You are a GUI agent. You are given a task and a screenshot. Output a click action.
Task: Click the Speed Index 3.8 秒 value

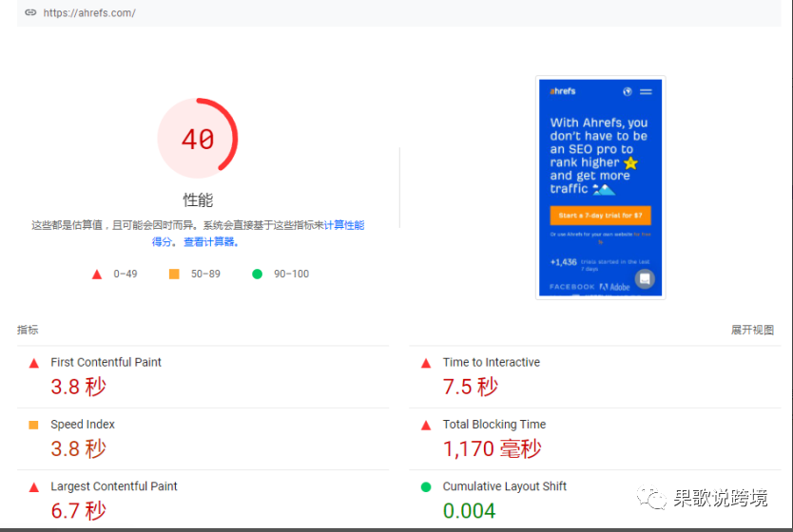pos(78,448)
